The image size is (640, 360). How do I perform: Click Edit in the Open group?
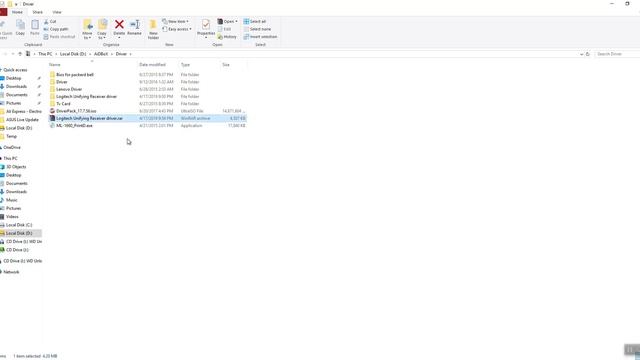(x=224, y=29)
